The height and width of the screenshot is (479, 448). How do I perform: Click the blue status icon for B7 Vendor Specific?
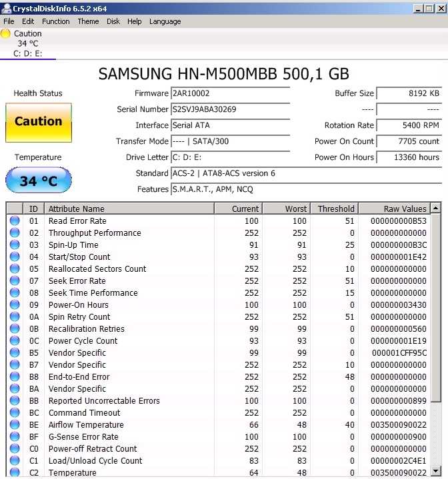(x=15, y=364)
